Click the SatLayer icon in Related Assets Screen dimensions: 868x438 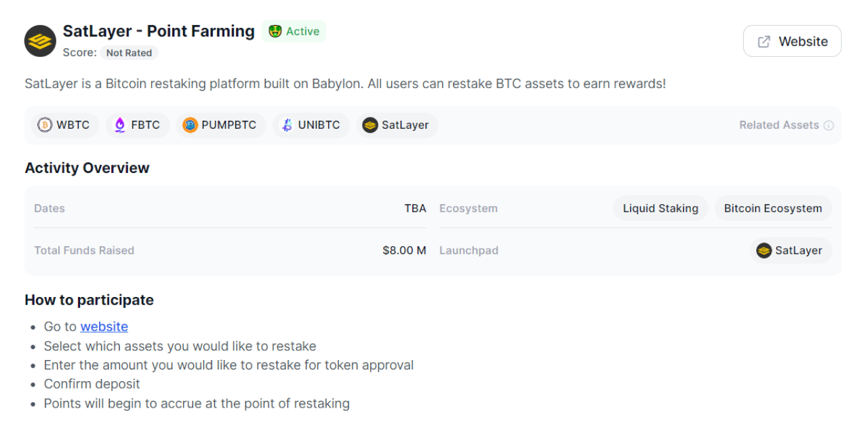coord(370,125)
